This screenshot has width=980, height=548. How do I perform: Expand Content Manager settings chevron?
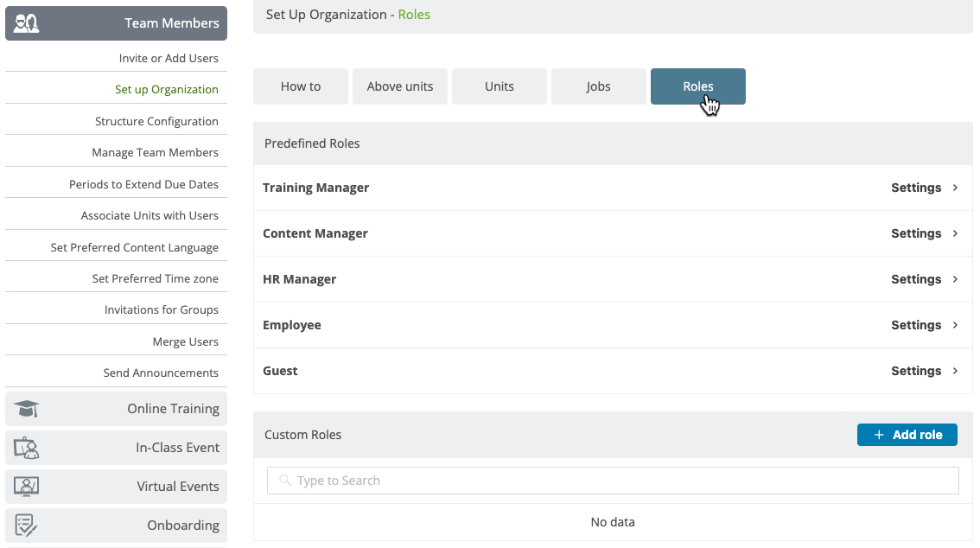tap(956, 233)
